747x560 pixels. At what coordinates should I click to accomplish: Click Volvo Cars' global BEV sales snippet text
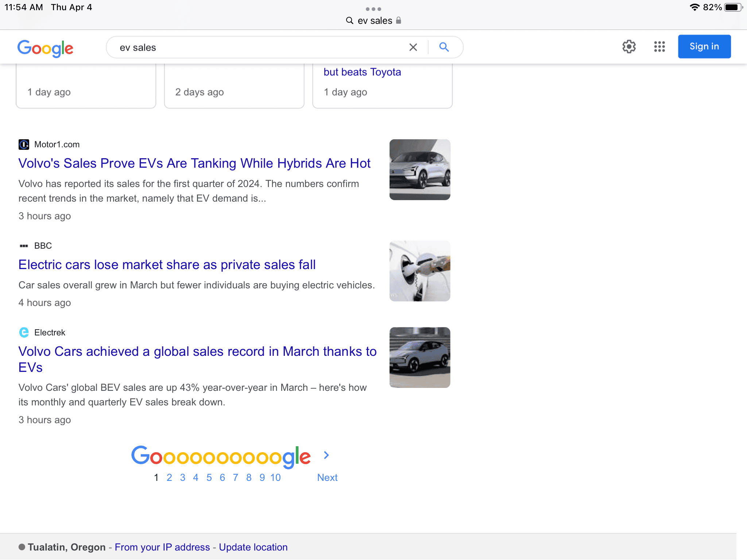point(193,395)
